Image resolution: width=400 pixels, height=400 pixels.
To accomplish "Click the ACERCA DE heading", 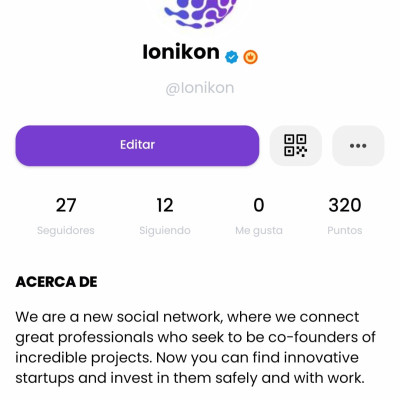I will point(56,282).
